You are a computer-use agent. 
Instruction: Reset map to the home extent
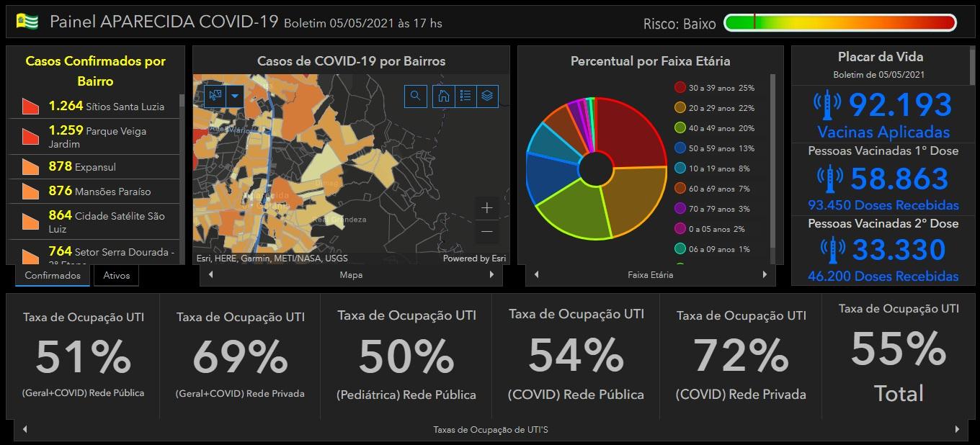tap(444, 96)
